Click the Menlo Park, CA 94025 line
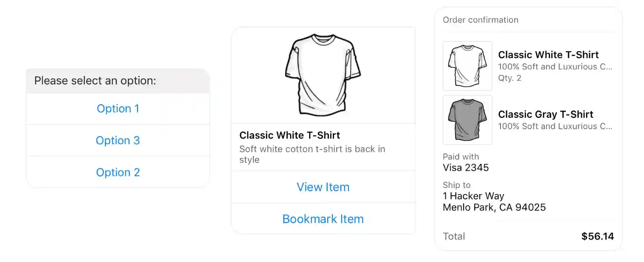 494,208
